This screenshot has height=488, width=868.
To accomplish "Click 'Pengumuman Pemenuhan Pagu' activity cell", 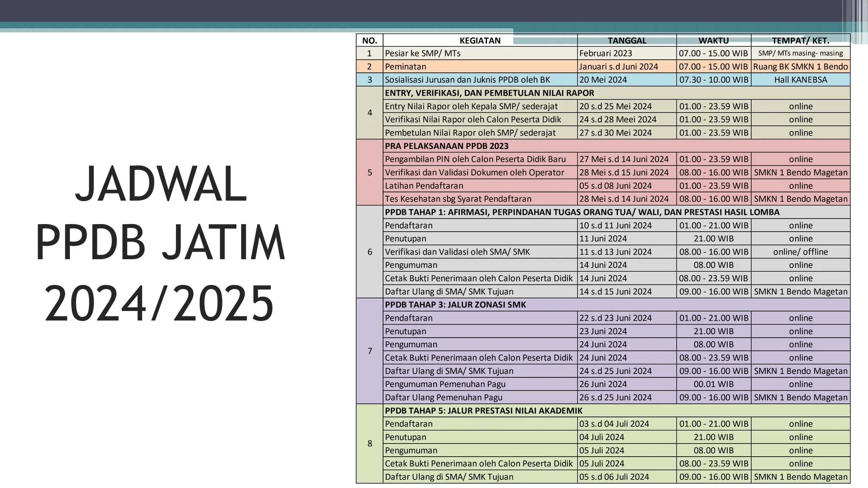I will point(480,384).
